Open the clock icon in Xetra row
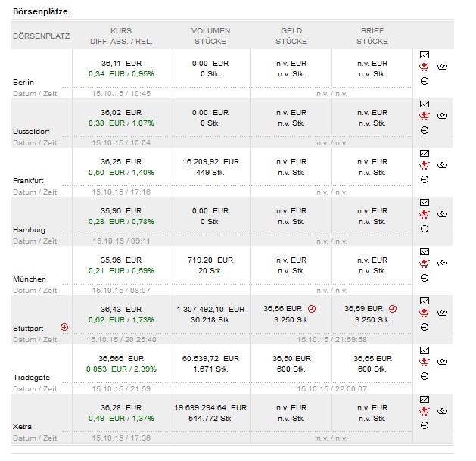The image size is (476, 461). [x=424, y=425]
